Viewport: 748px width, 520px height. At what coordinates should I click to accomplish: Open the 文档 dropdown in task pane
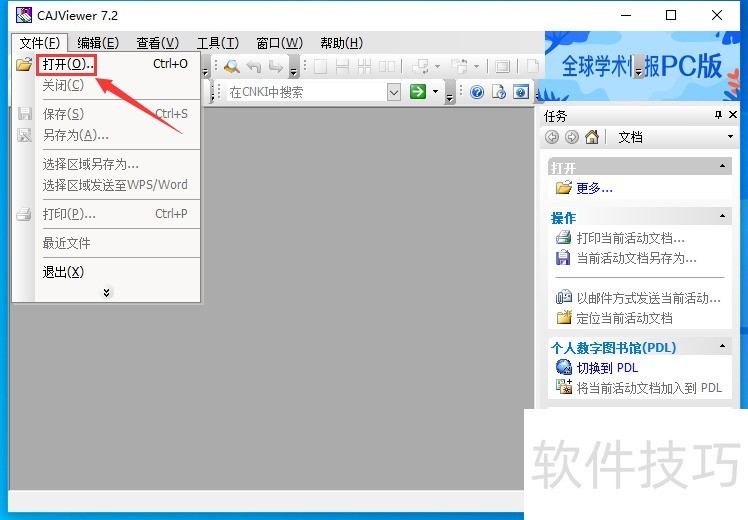point(730,137)
